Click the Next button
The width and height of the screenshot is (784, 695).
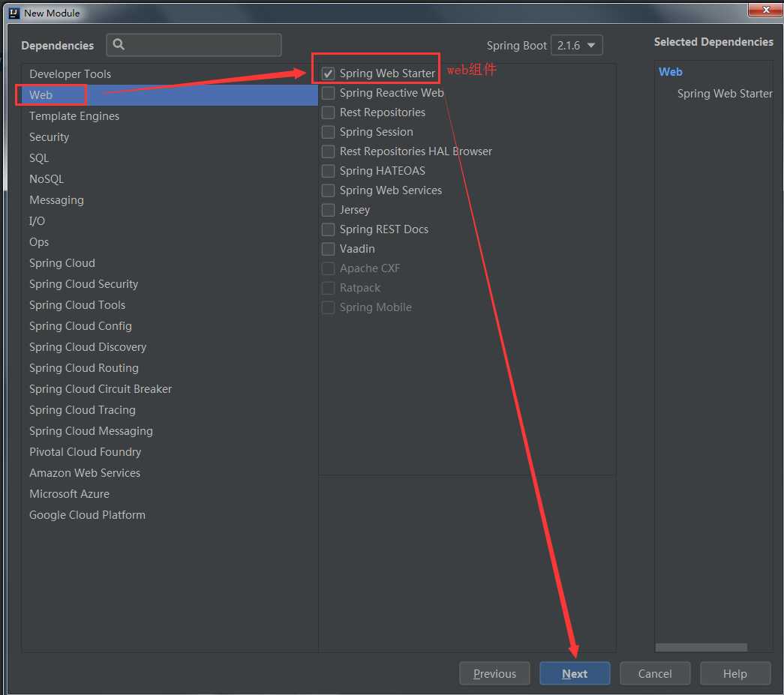coord(575,673)
